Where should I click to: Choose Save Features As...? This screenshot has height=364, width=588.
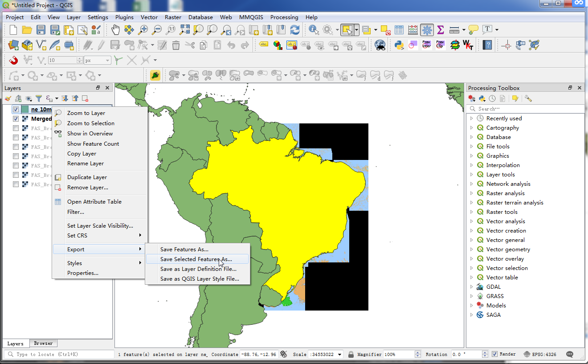(197, 249)
